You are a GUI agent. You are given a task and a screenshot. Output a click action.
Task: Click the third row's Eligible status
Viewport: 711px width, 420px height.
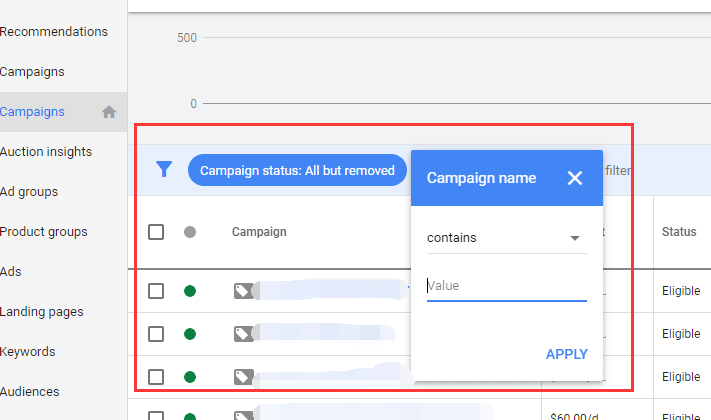click(681, 377)
